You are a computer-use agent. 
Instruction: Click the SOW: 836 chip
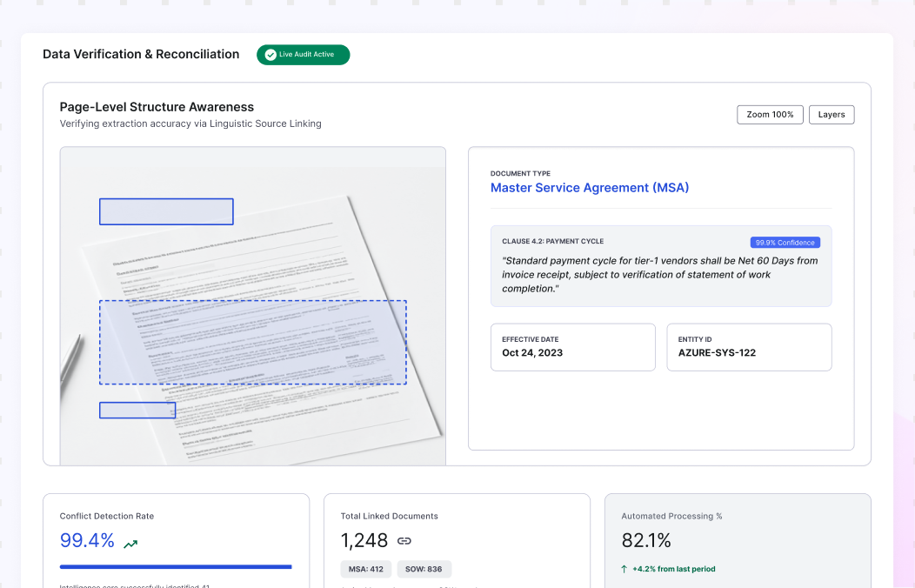click(424, 569)
